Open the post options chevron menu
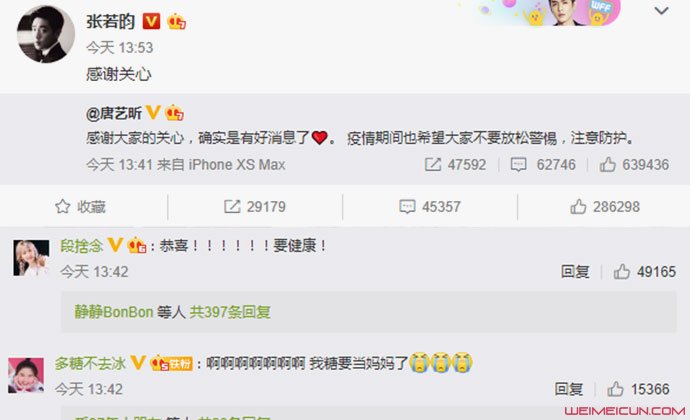Image resolution: width=690 pixels, height=420 pixels. (661, 11)
